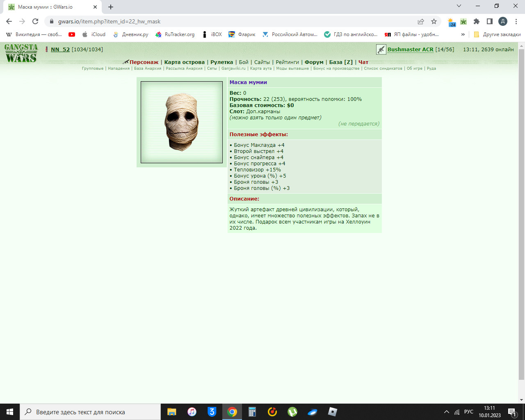Open the Другие закладки folder
This screenshot has height=420, width=525.
click(497, 34)
